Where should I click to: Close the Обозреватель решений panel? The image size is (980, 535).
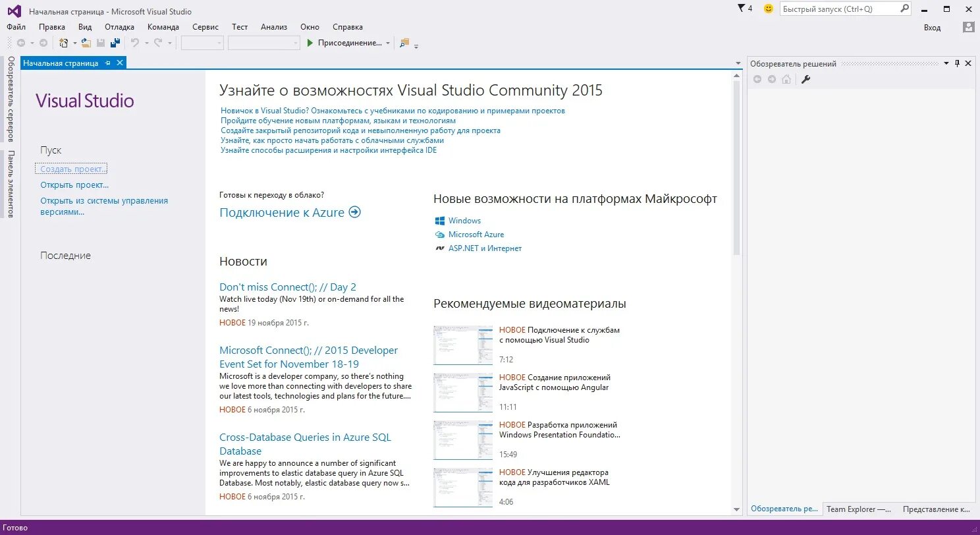point(968,63)
